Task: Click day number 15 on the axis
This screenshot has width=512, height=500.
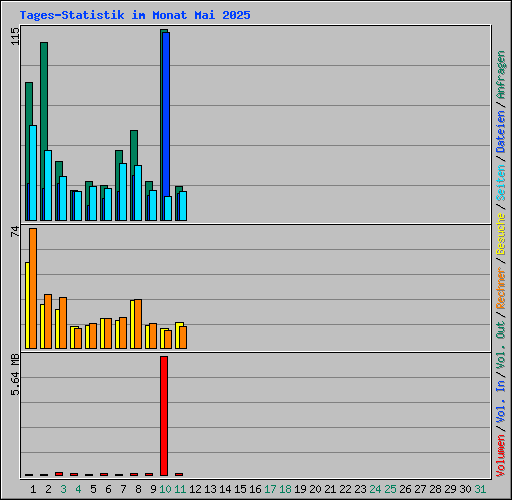Action: tap(240, 489)
